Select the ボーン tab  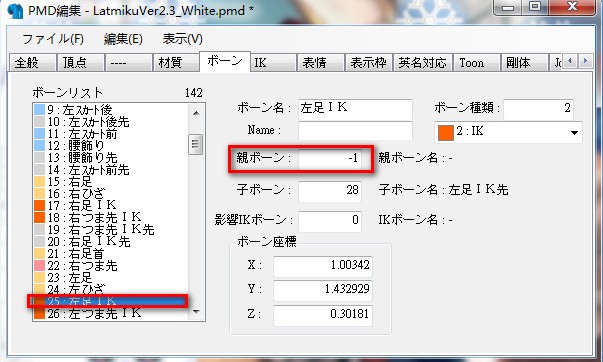[x=225, y=61]
